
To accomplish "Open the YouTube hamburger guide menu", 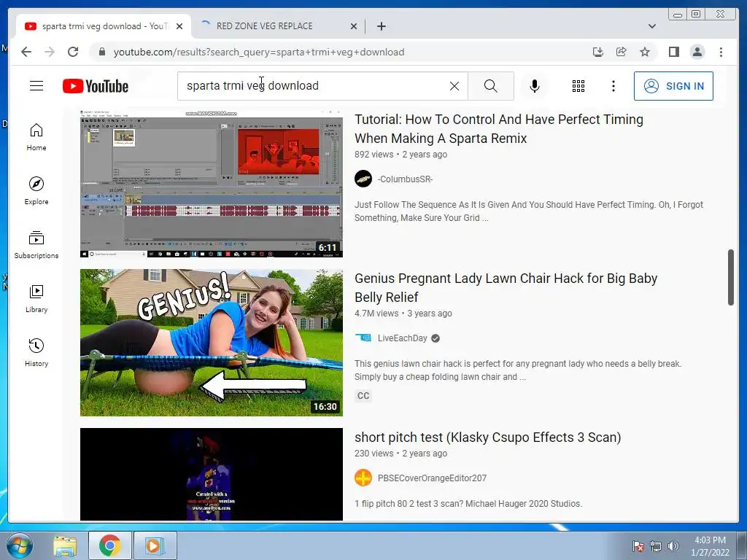I will 36,86.
